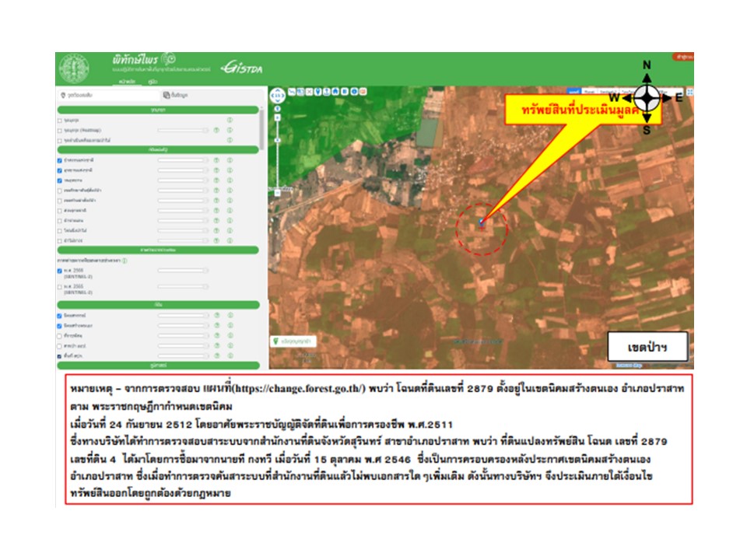This screenshot has width=747, height=560.
Task: Adjust the พ.ศ. 2566 SENTINEL-2 opacity slider
Action: pos(182,271)
